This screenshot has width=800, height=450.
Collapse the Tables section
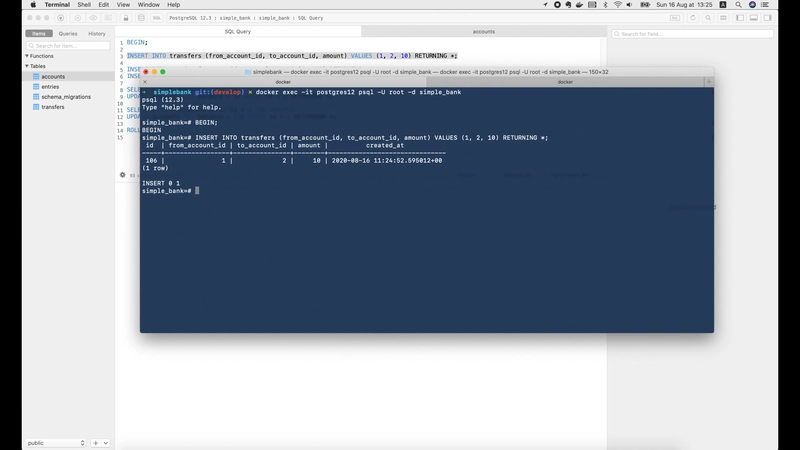pyautogui.click(x=28, y=66)
